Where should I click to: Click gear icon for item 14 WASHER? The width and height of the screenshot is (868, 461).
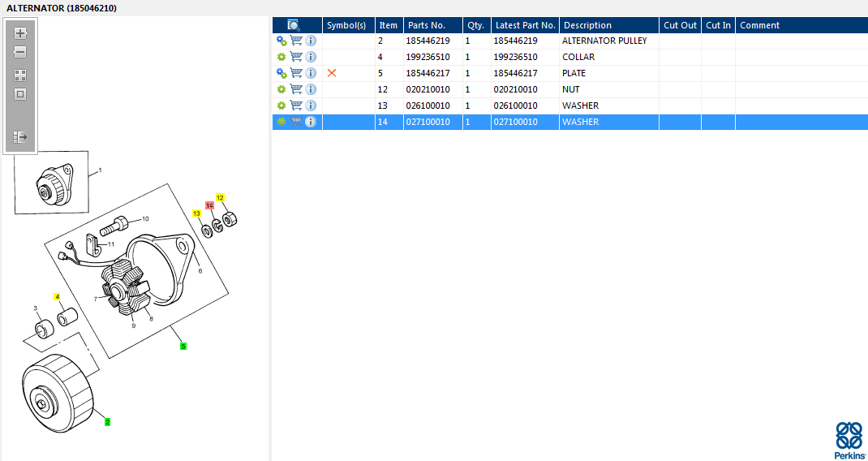[281, 122]
